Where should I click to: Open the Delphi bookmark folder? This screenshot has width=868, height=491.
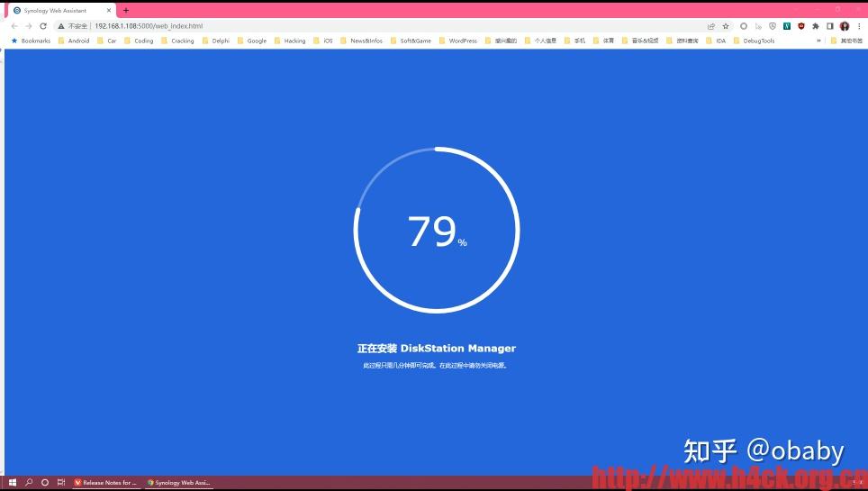click(x=216, y=41)
